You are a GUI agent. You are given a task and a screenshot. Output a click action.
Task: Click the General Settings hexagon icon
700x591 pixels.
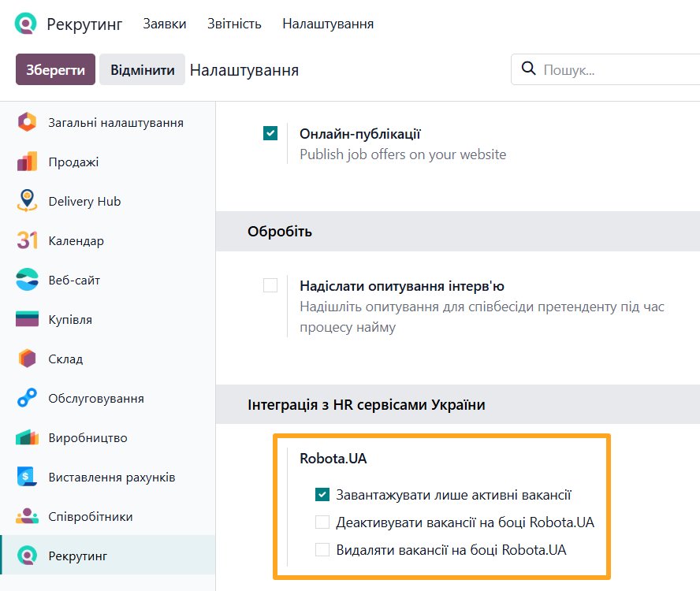point(28,122)
